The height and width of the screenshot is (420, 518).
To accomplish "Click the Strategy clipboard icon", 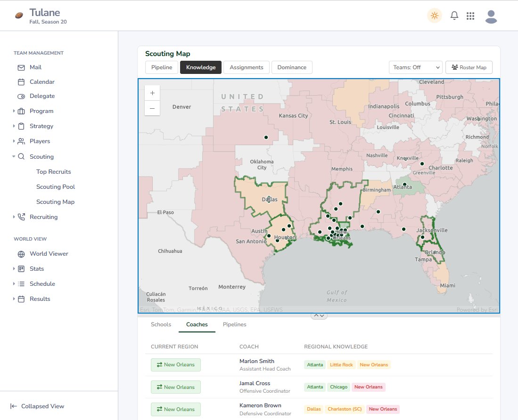I will click(x=21, y=126).
